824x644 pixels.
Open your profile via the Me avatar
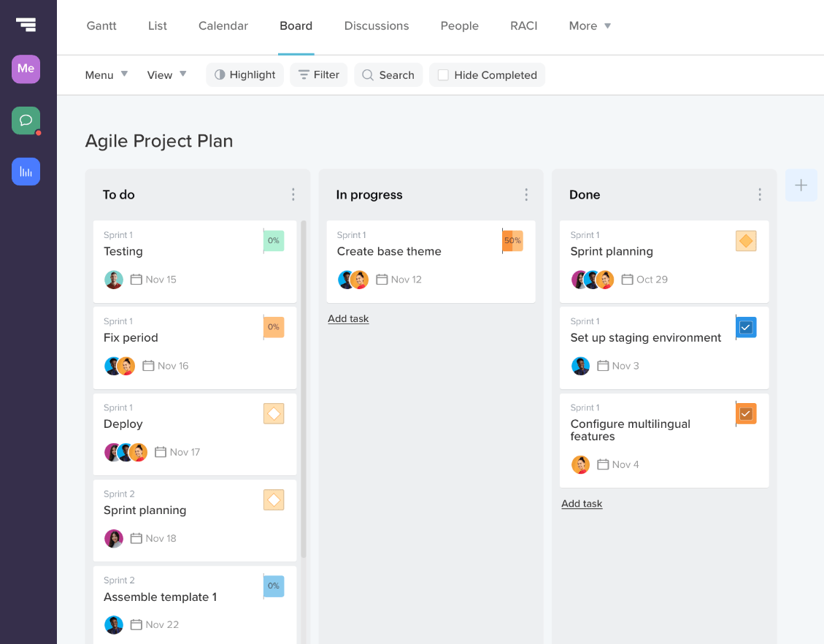click(x=26, y=69)
